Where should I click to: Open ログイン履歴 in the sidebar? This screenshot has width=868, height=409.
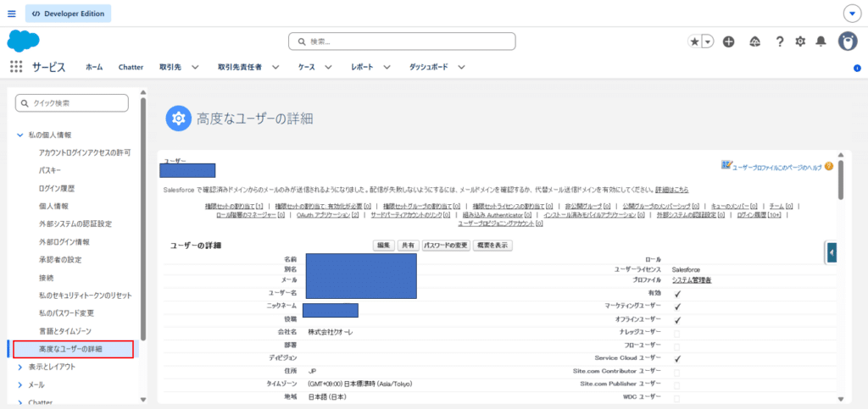coord(57,188)
